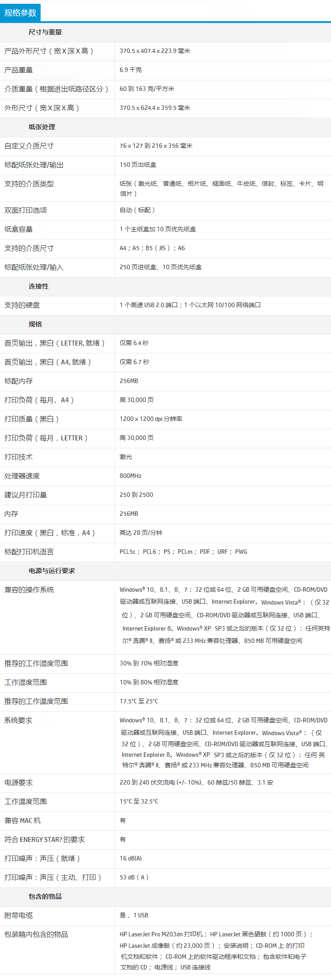Viewport: 331px width, 980px height.
Task: Click the 电源要求 label
Action: pos(19,783)
